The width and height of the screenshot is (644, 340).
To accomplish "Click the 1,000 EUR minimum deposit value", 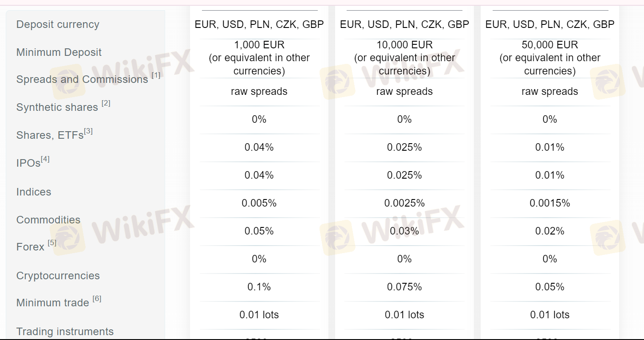I will click(259, 45).
